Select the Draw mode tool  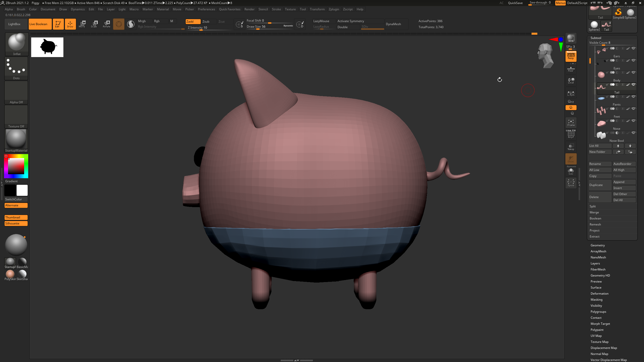pyautogui.click(x=70, y=24)
